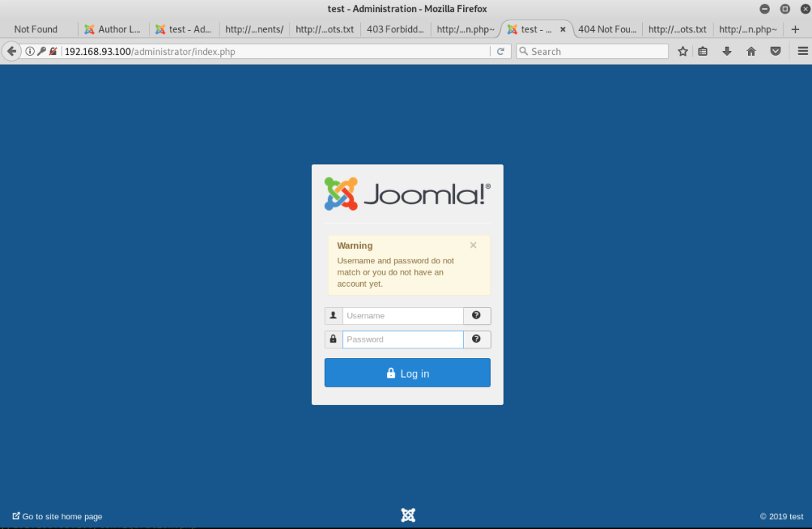
Task: Reload the current page
Action: click(500, 51)
